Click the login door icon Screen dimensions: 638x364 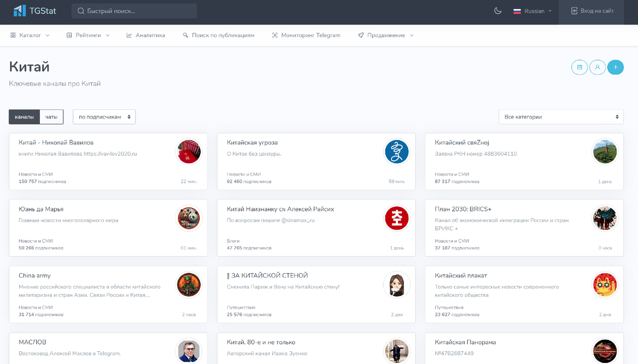pos(574,11)
